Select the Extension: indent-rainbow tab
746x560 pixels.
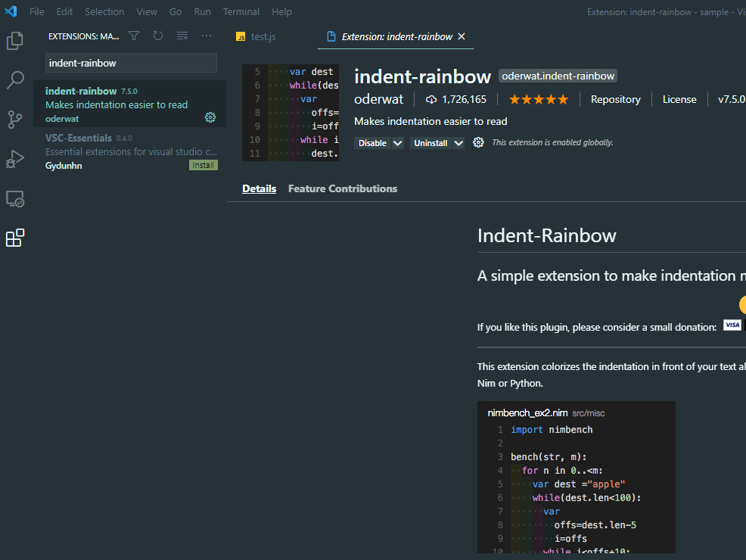396,36
